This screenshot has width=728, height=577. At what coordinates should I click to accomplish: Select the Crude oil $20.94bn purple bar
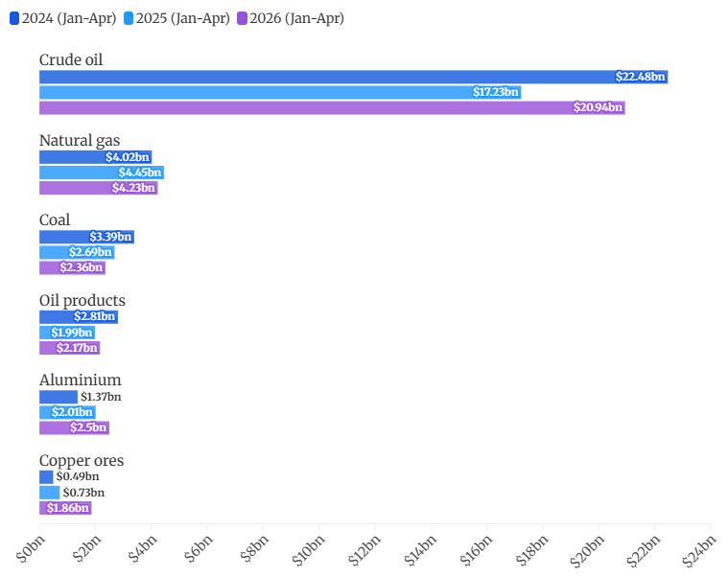(332, 107)
